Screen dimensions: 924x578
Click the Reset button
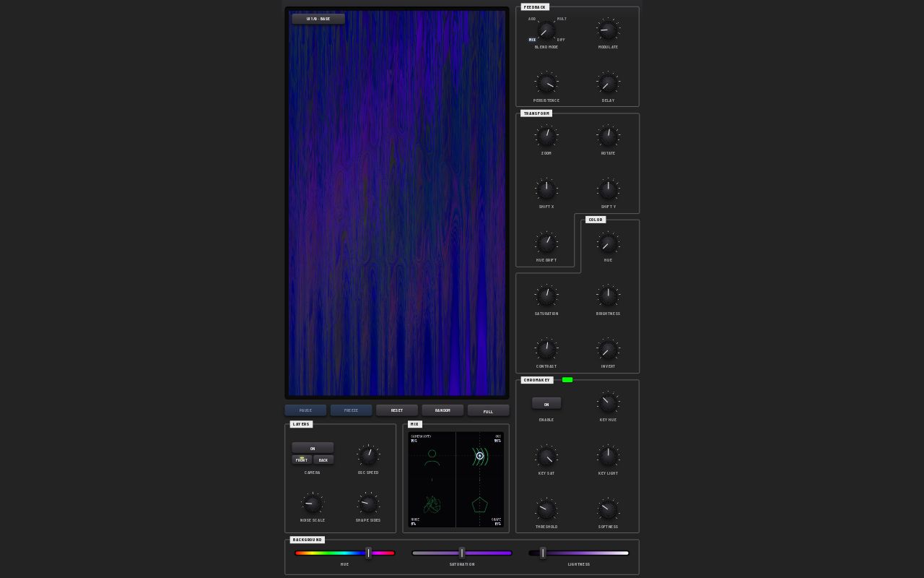tap(397, 410)
